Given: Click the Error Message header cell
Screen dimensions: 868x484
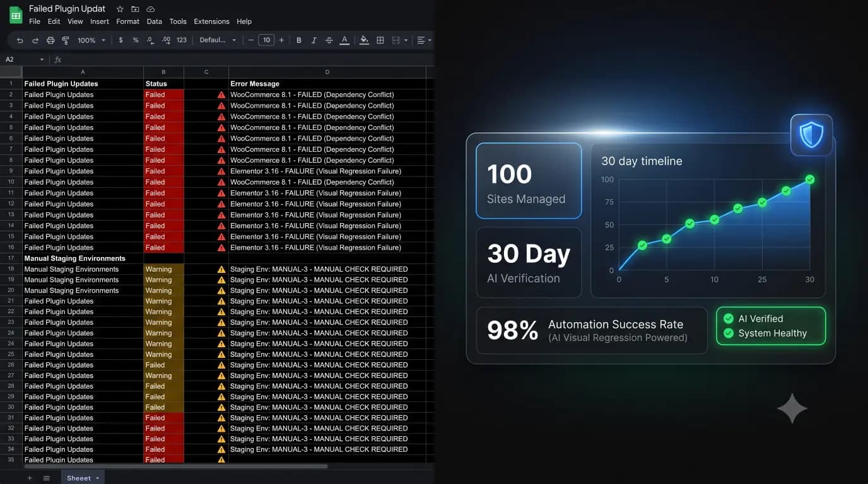Looking at the screenshot, I should 327,84.
